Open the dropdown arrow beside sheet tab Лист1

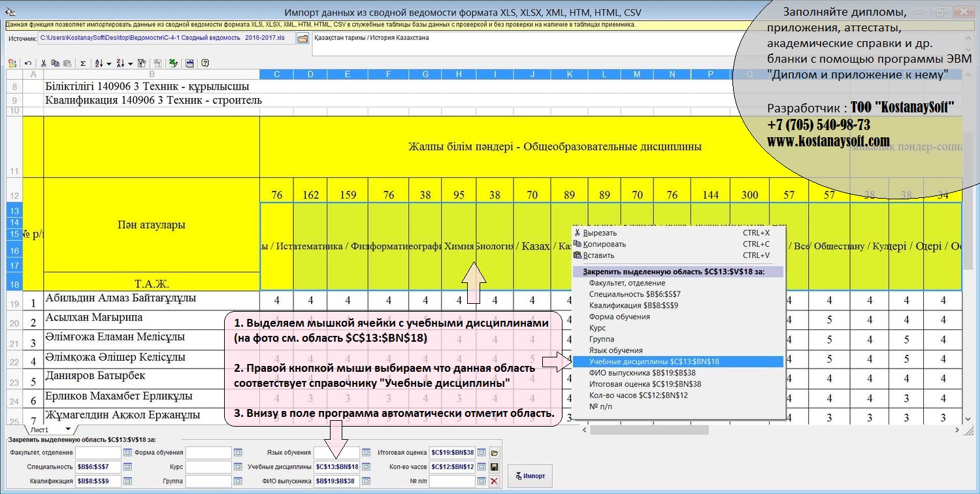67,429
